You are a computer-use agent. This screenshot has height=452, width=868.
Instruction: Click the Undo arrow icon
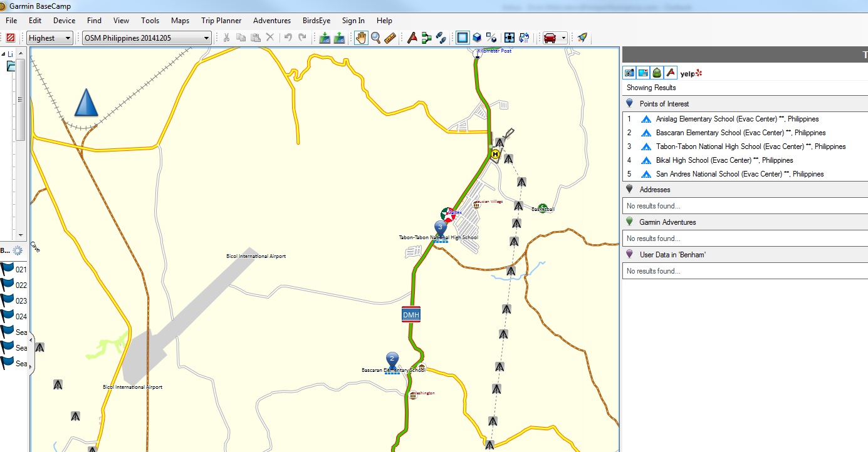click(288, 38)
